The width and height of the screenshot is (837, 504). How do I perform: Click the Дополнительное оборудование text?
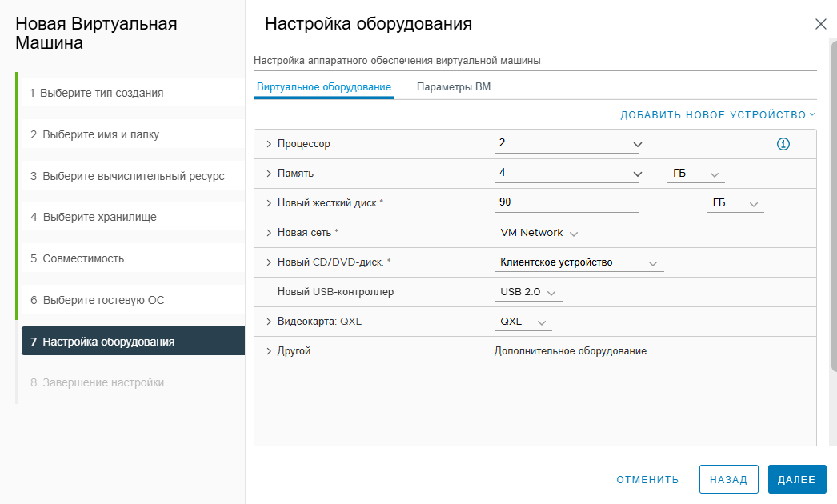point(570,350)
